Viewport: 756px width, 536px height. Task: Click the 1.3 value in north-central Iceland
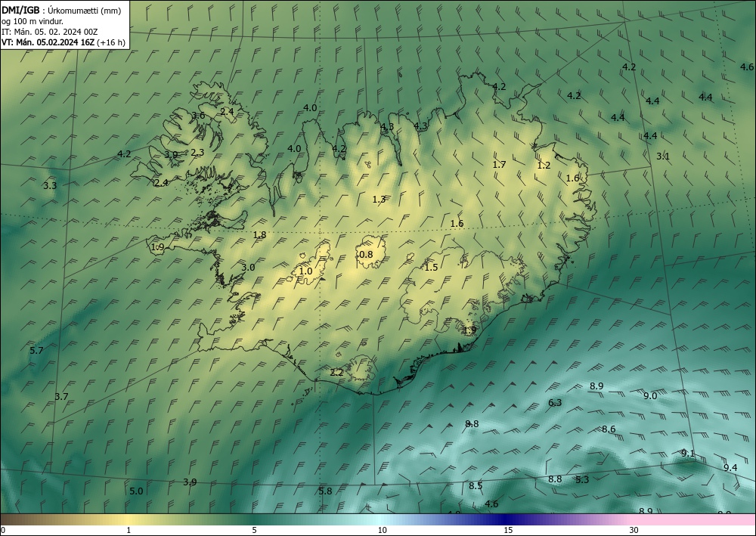[379, 199]
